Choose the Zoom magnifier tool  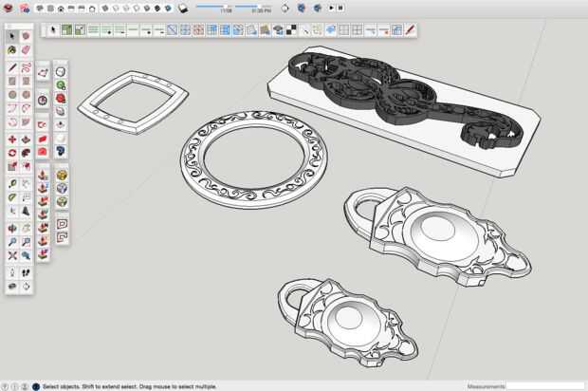[x=12, y=242]
